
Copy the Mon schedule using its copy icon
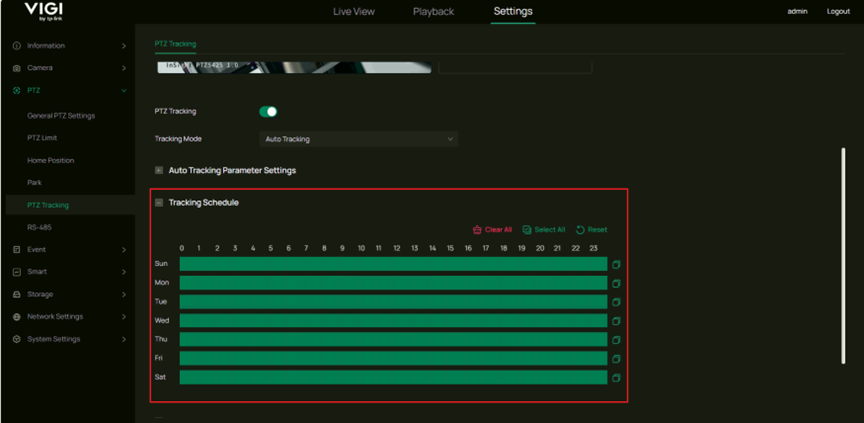point(616,283)
